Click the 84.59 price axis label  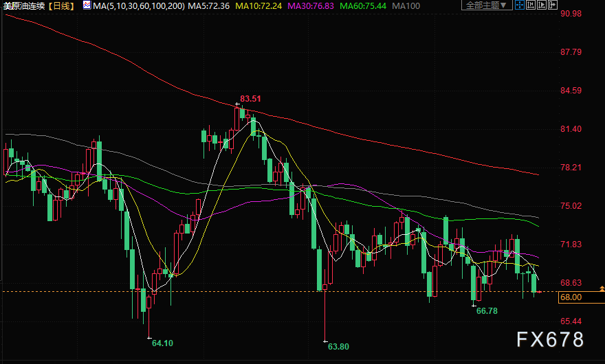click(571, 91)
